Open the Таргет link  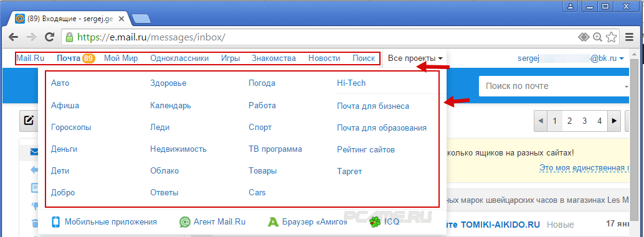point(349,172)
